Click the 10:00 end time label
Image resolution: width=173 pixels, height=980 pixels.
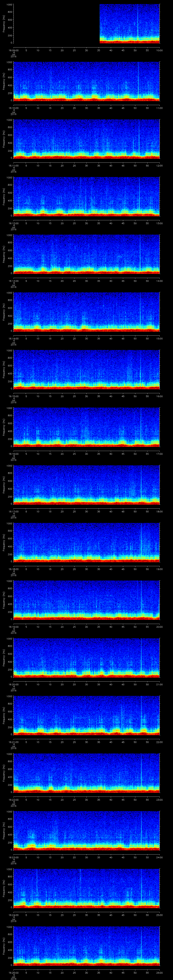159,50
